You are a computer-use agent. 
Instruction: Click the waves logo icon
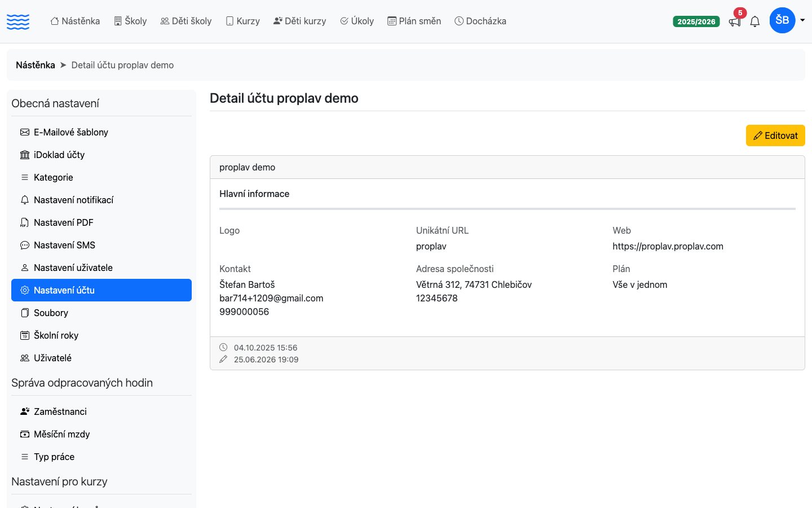(18, 21)
